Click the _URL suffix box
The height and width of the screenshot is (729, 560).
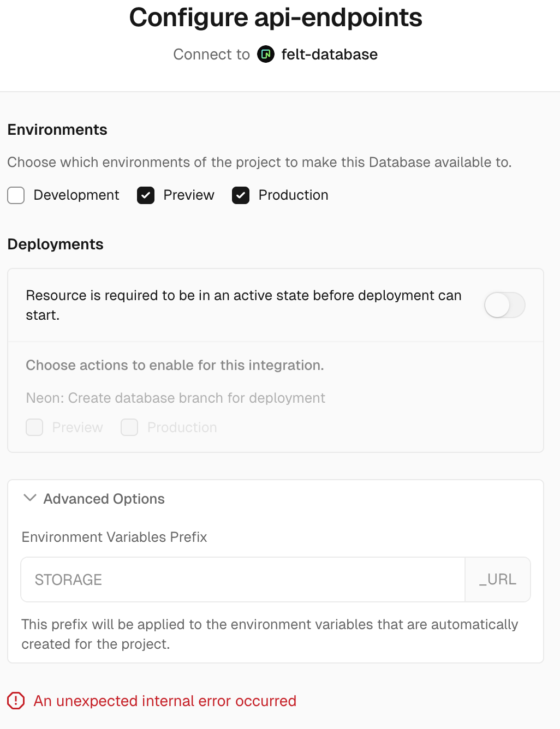(498, 579)
